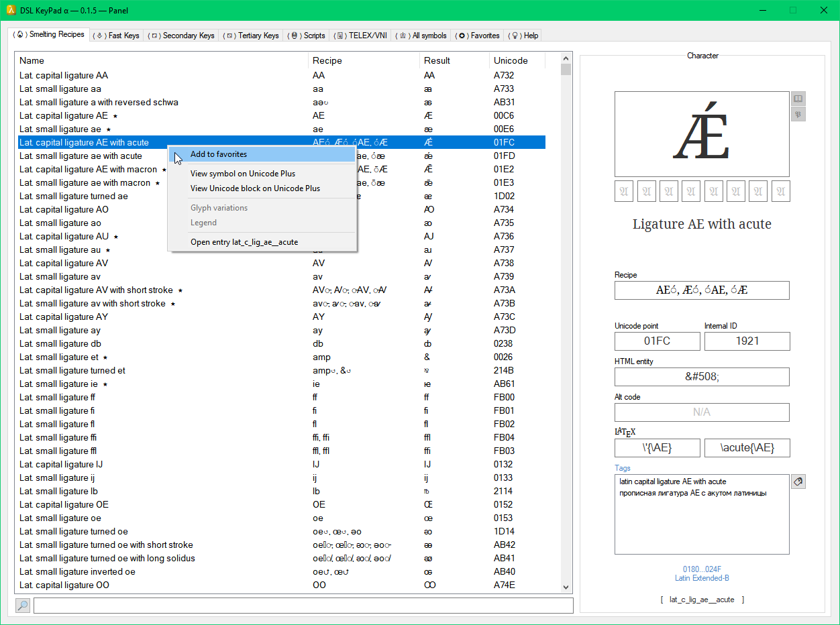This screenshot has width=840, height=625.
Task: Select the Smelting Recipes tab
Action: [x=50, y=34]
